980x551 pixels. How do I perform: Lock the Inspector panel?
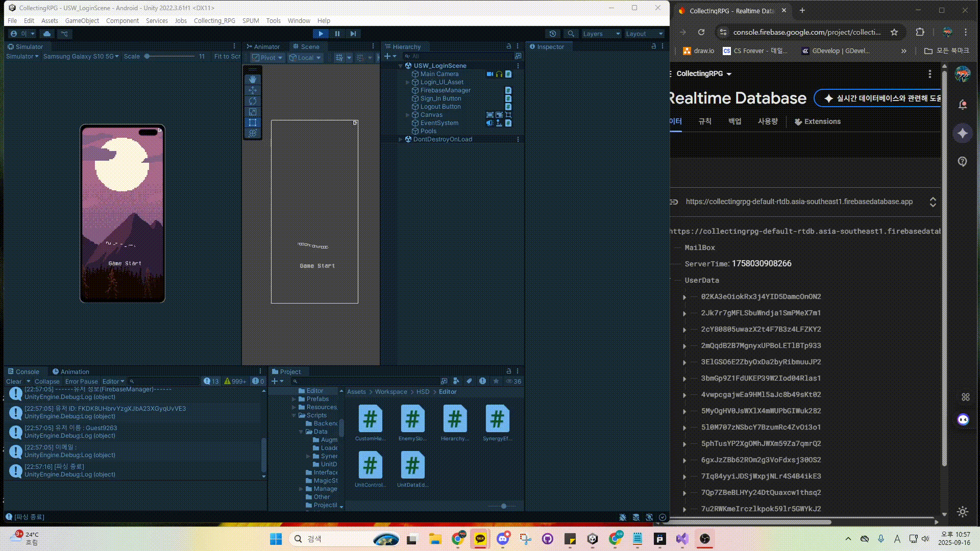coord(653,46)
